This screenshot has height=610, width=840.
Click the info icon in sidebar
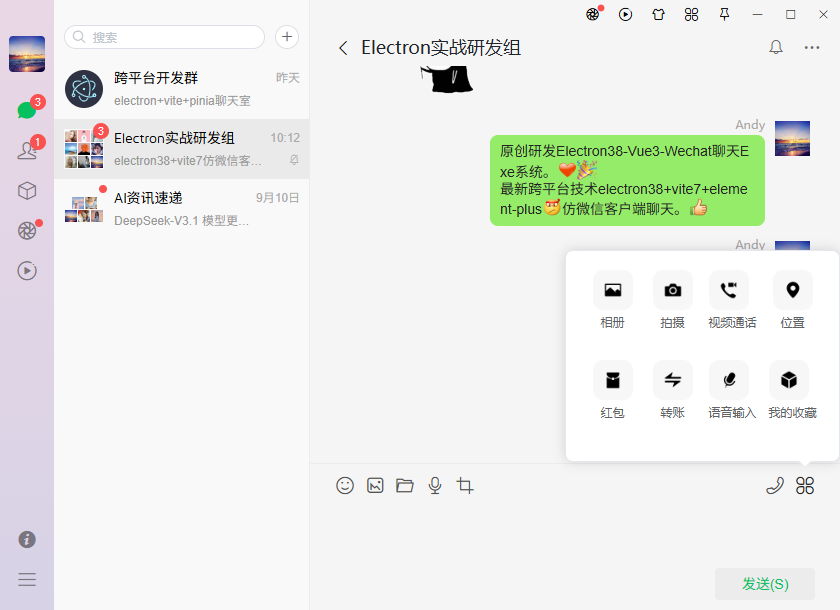pyautogui.click(x=27, y=539)
